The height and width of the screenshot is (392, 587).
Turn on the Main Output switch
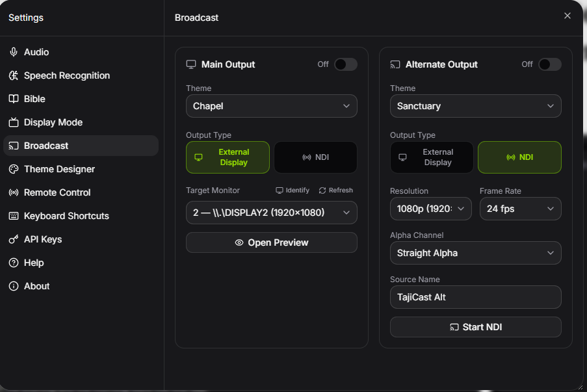click(346, 64)
